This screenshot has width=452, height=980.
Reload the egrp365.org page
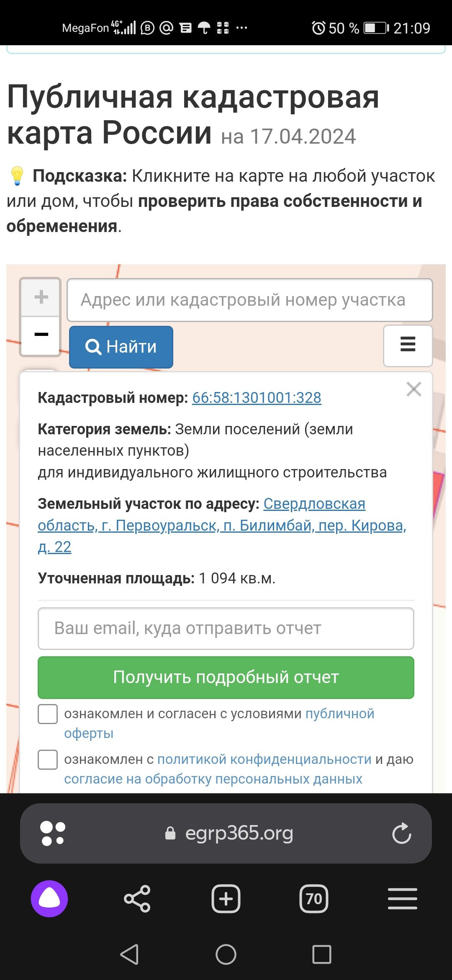tap(401, 833)
